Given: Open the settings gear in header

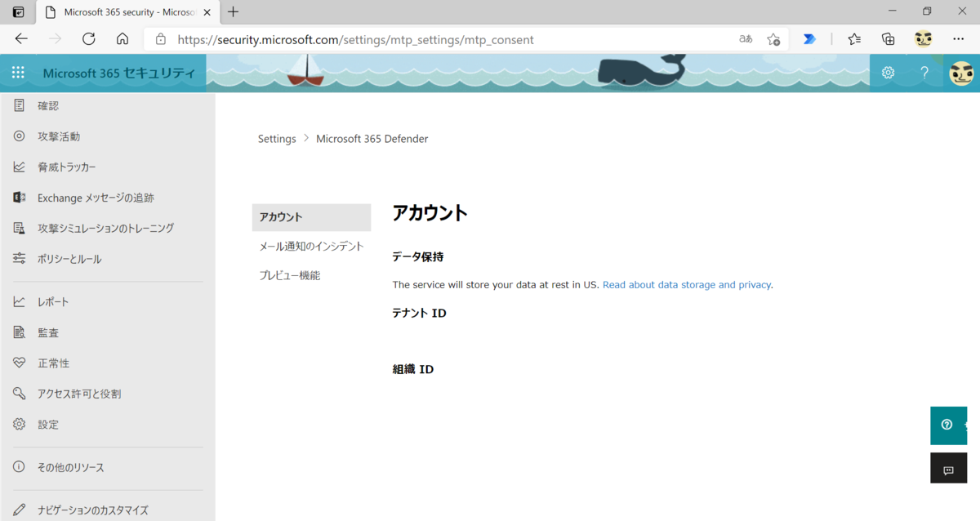Looking at the screenshot, I should tap(888, 73).
